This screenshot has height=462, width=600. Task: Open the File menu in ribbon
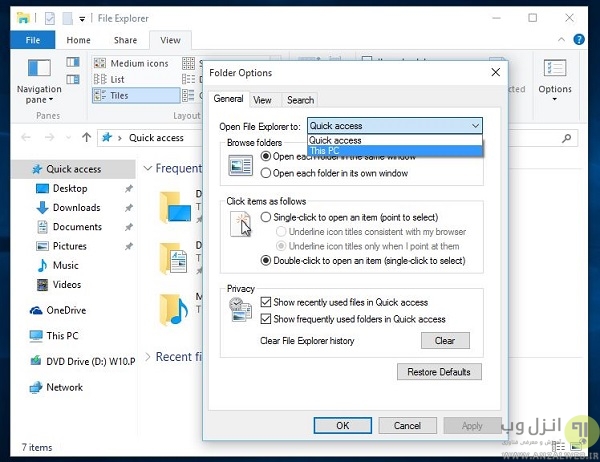[33, 40]
